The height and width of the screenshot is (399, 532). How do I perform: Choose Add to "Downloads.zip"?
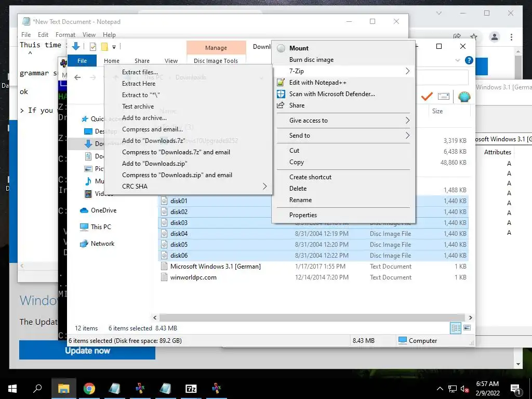point(188,164)
